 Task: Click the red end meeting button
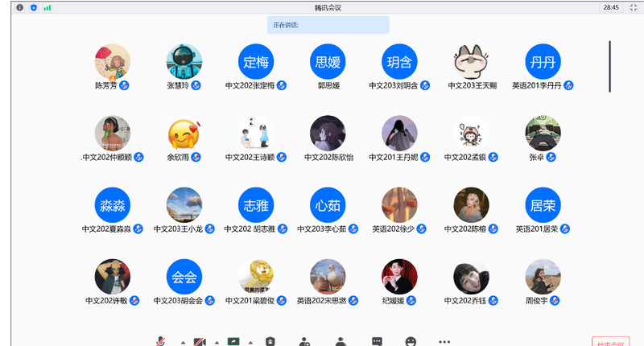click(x=610, y=341)
